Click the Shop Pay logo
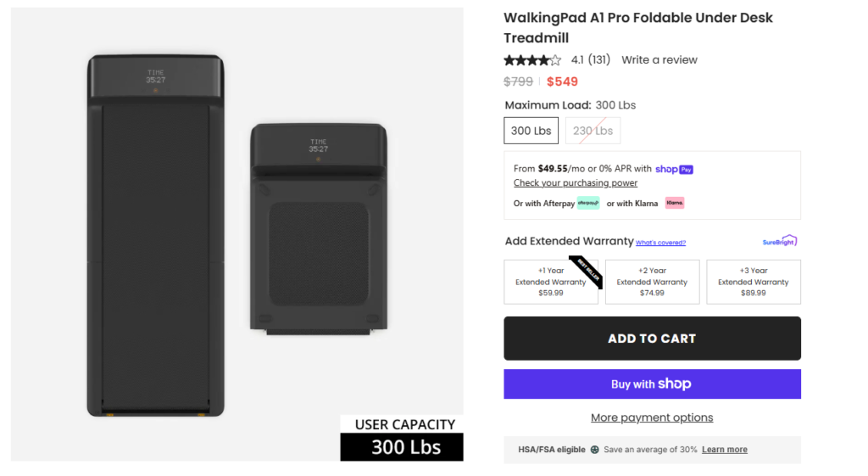The height and width of the screenshot is (476, 868). coord(675,169)
